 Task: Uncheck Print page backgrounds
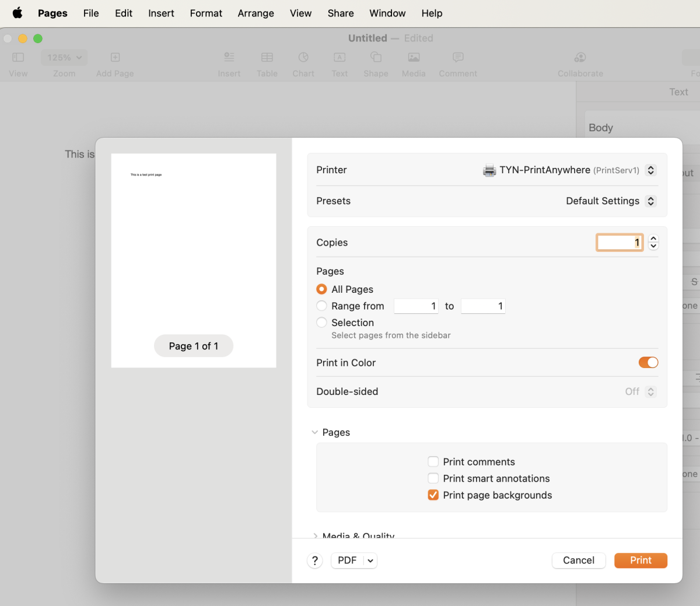tap(433, 495)
